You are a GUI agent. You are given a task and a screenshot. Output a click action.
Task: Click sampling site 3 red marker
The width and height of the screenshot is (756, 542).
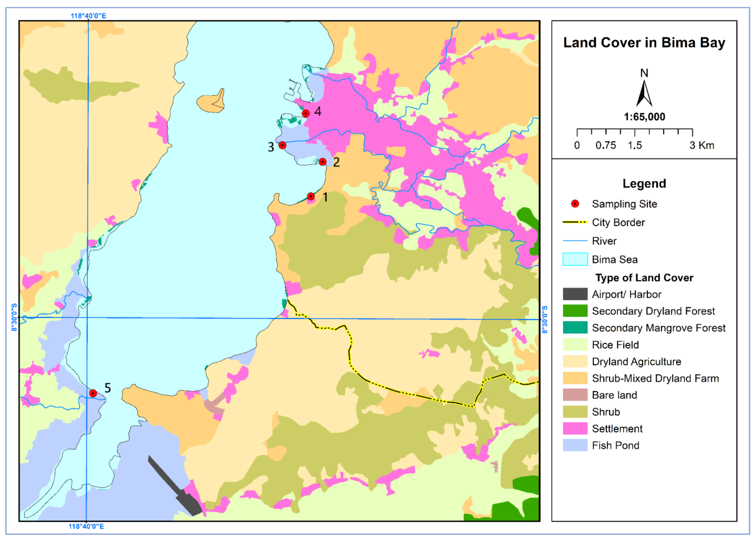(282, 145)
